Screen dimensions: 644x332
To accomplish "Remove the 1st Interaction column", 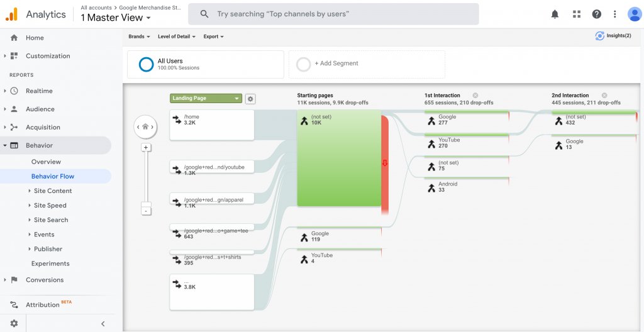I will (x=475, y=96).
